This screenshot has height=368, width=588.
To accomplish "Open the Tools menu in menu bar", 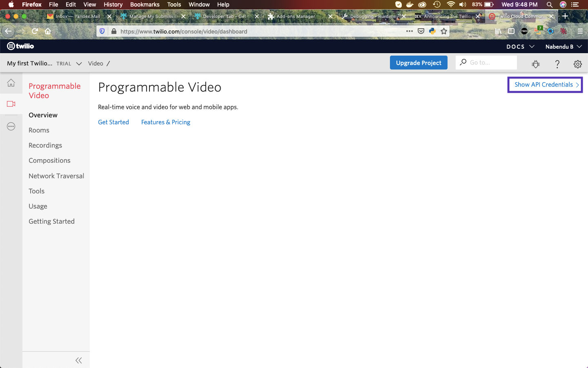I will 174,4.
